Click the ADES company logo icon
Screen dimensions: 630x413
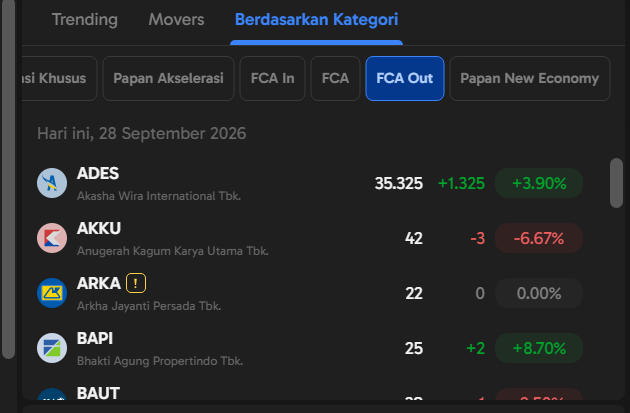point(52,183)
